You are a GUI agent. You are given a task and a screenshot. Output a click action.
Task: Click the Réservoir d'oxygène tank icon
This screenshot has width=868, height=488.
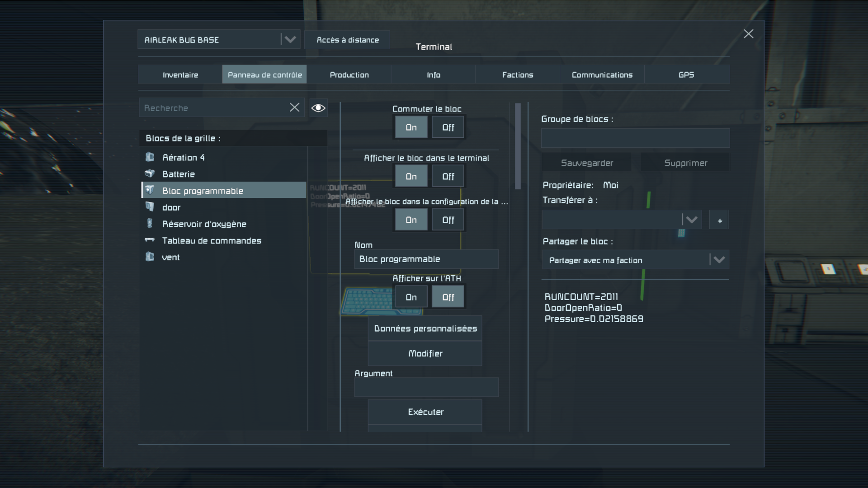(x=150, y=224)
